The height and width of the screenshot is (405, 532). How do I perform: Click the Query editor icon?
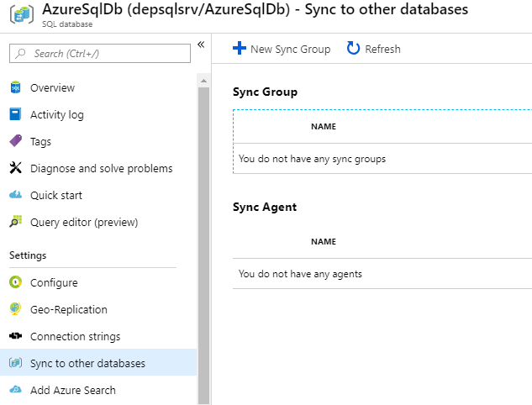click(16, 221)
